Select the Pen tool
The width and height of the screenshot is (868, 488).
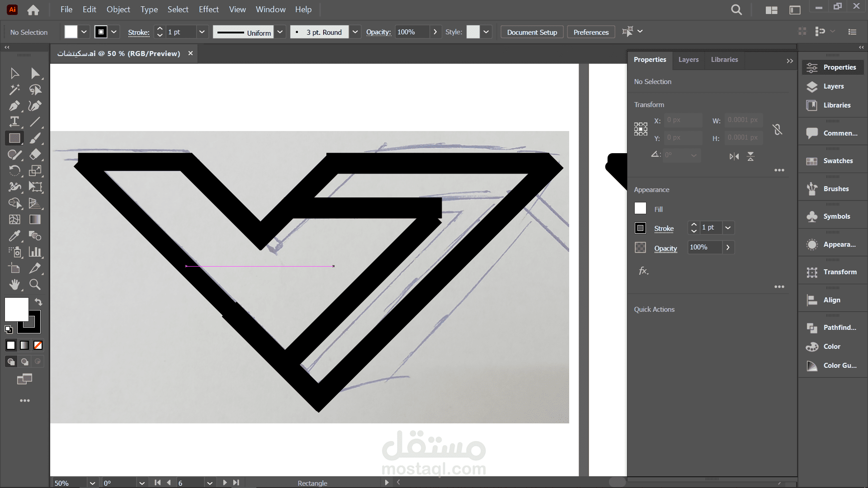(x=14, y=106)
